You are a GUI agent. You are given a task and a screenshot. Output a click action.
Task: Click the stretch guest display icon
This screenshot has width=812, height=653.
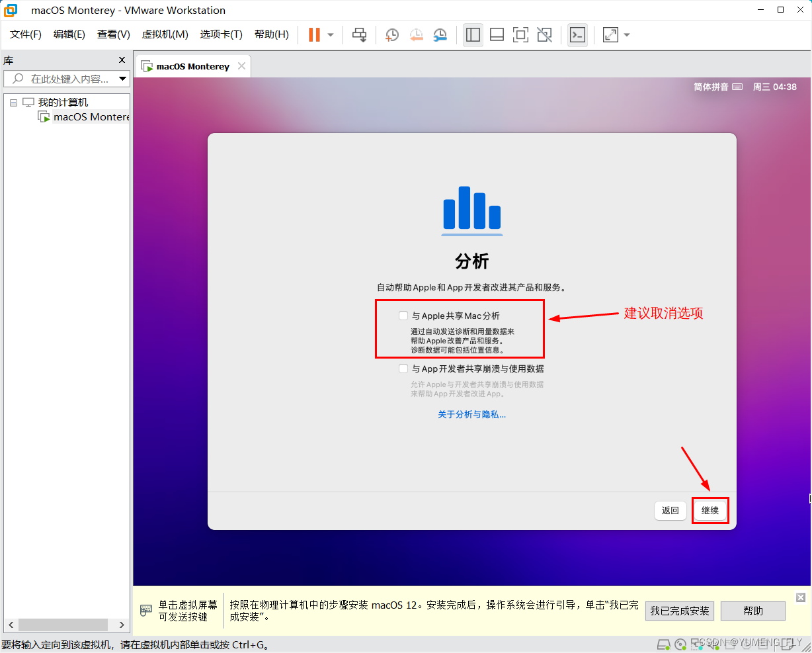click(x=610, y=34)
